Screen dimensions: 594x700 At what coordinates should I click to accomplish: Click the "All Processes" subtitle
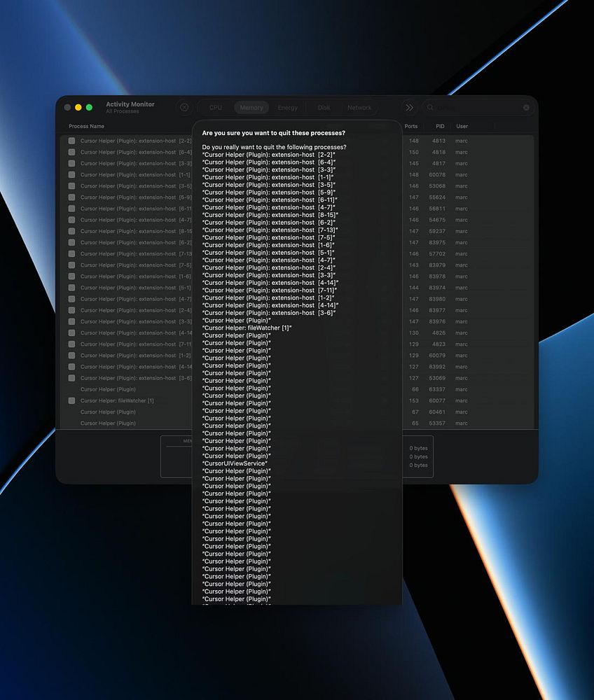pyautogui.click(x=123, y=111)
